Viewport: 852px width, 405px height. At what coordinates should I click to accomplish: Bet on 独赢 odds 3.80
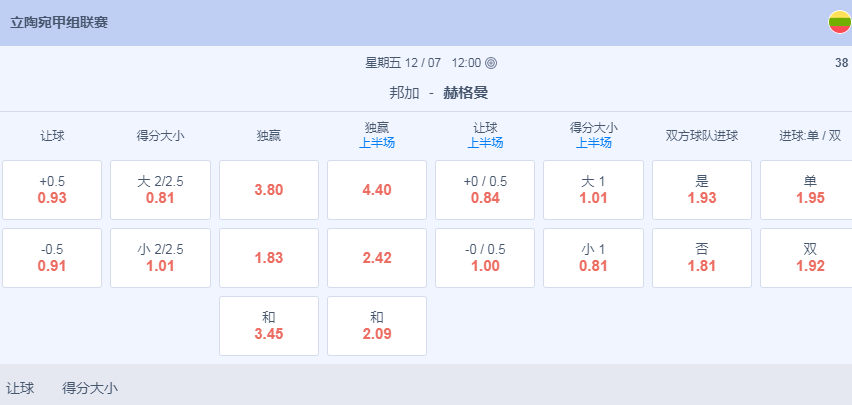pyautogui.click(x=269, y=190)
